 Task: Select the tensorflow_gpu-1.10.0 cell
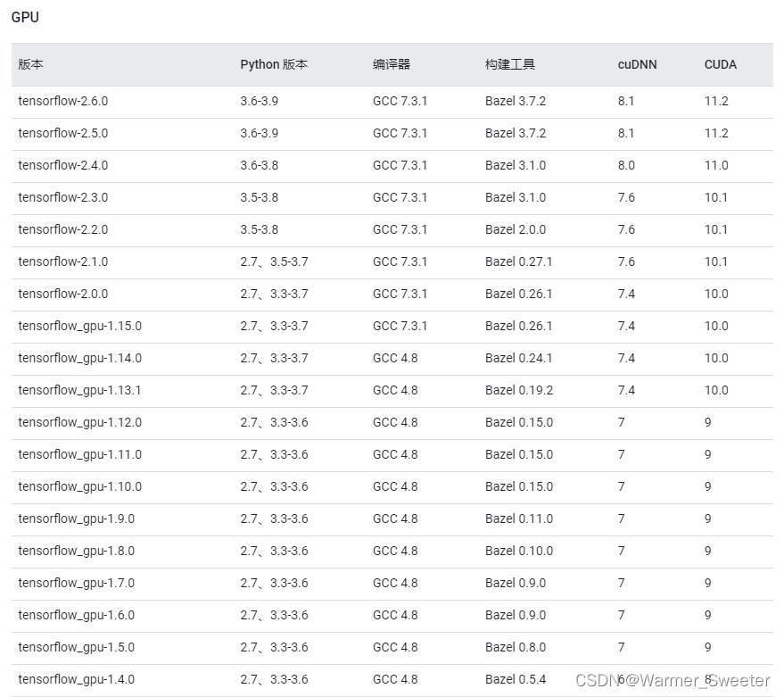point(80,486)
